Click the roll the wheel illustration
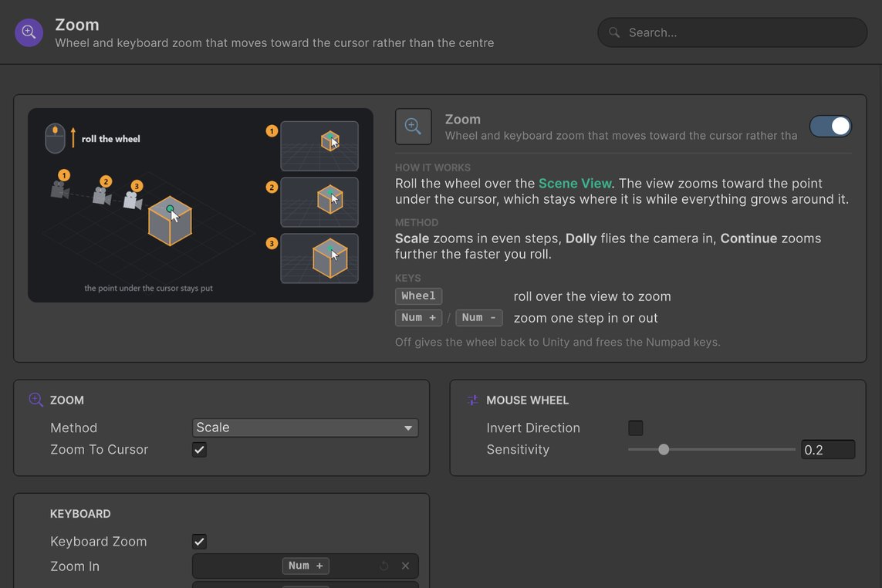 [201, 205]
